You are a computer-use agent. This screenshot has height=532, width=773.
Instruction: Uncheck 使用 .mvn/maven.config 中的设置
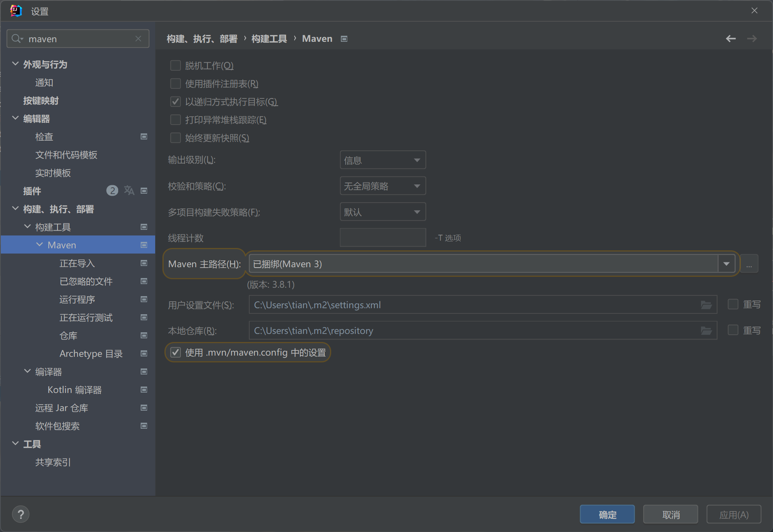click(x=176, y=352)
